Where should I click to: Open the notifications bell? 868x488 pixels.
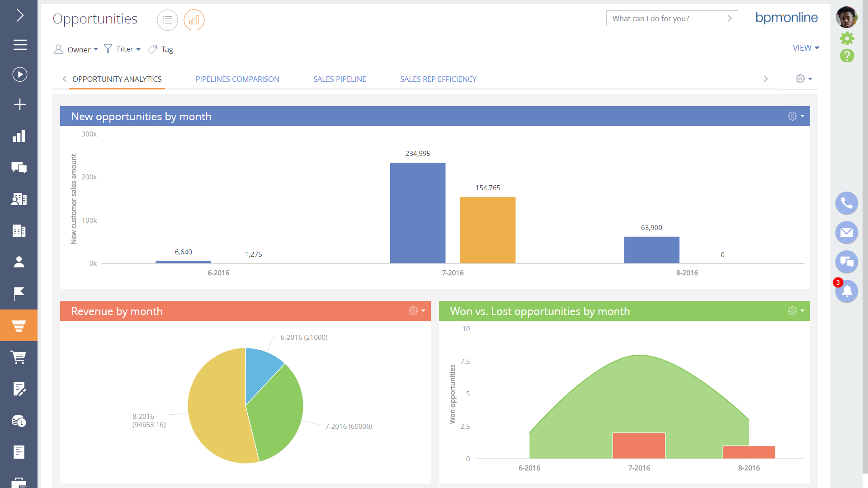[x=846, y=291]
